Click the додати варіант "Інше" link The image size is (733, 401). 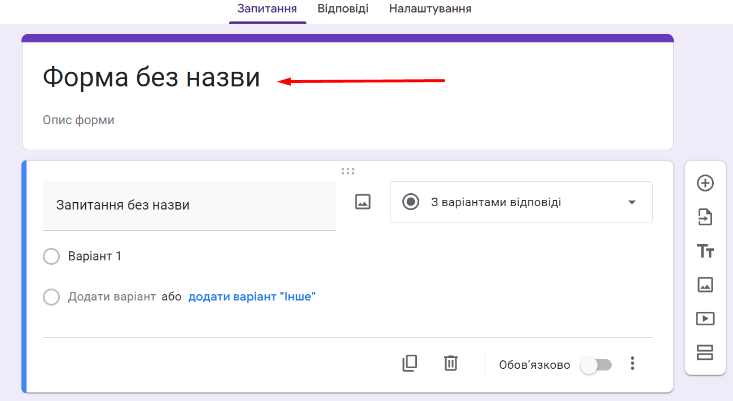point(252,297)
